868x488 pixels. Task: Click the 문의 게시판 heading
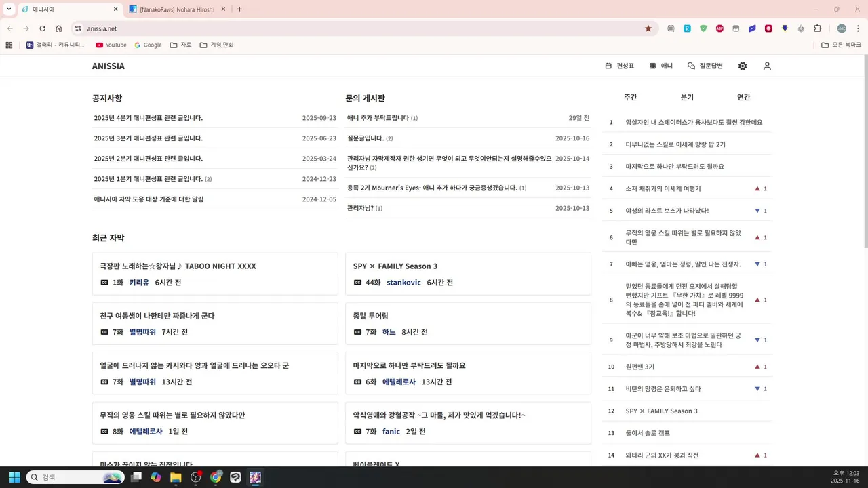click(365, 98)
